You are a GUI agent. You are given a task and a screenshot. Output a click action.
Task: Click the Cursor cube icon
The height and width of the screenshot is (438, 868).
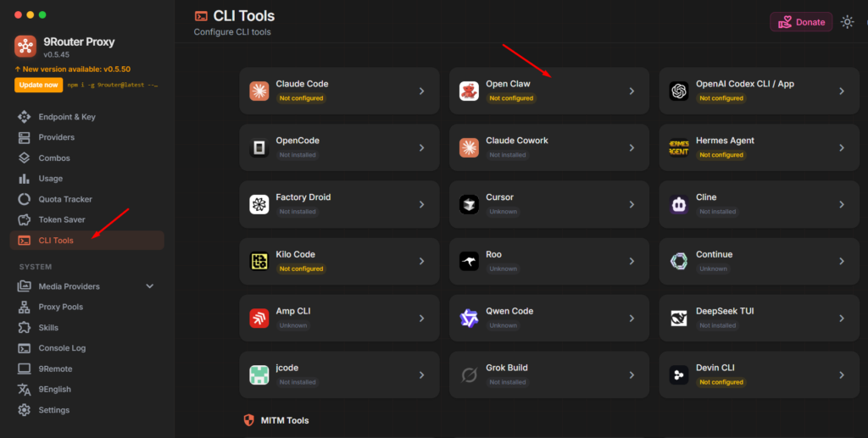[469, 205]
